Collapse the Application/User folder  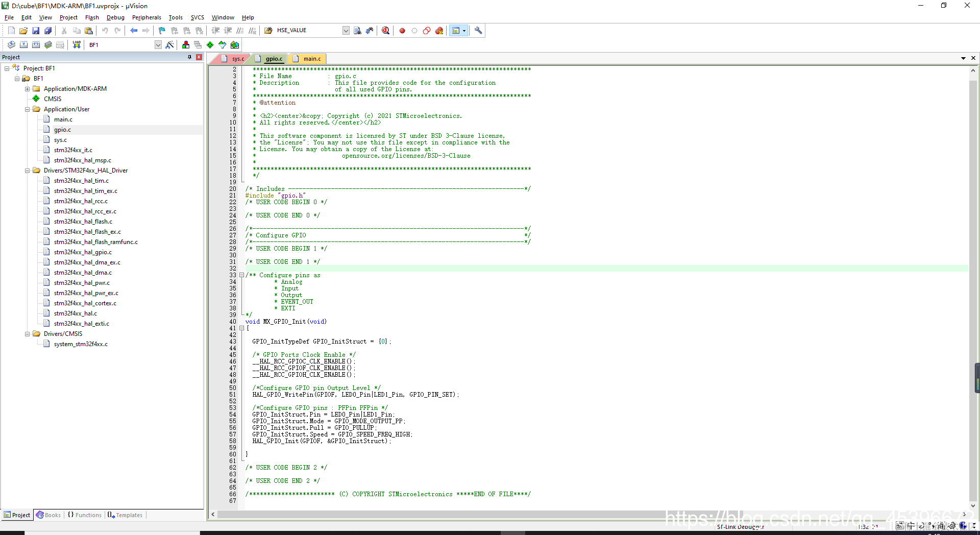tap(27, 109)
